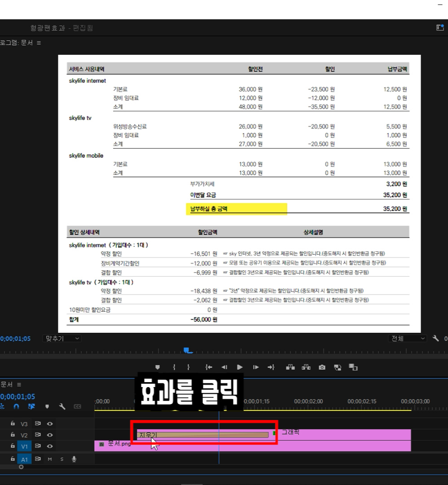Click the fx badge on 문서.png clip

(101, 444)
